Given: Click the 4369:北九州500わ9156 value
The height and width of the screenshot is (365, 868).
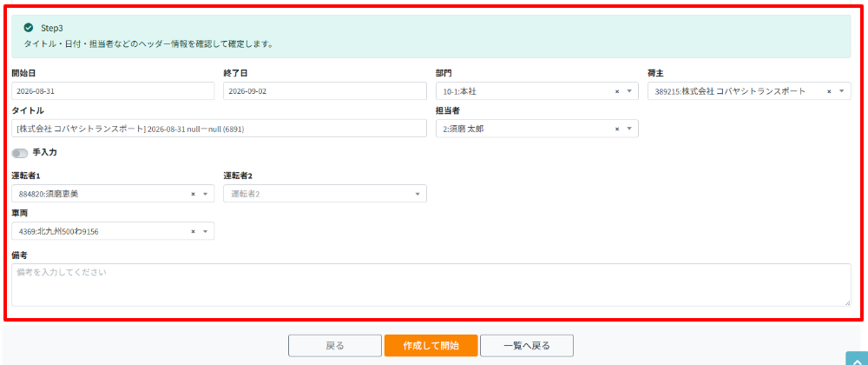Looking at the screenshot, I should tap(59, 231).
